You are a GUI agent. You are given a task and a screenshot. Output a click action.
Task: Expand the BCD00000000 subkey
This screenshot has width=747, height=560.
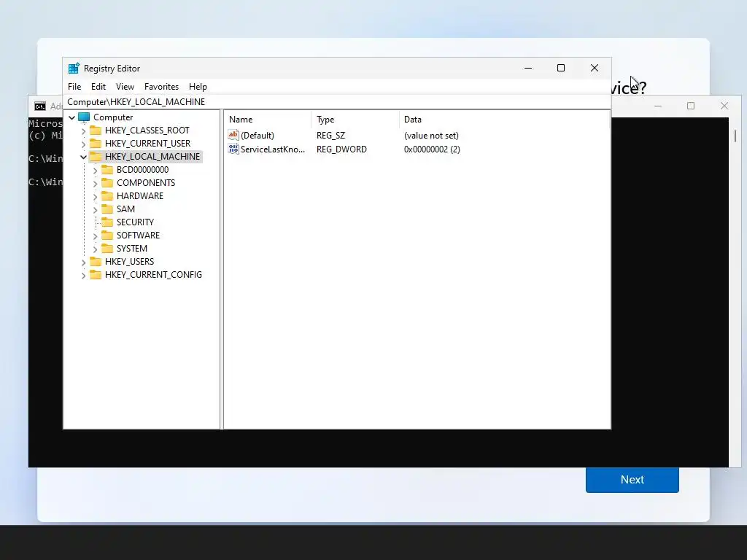pyautogui.click(x=96, y=170)
